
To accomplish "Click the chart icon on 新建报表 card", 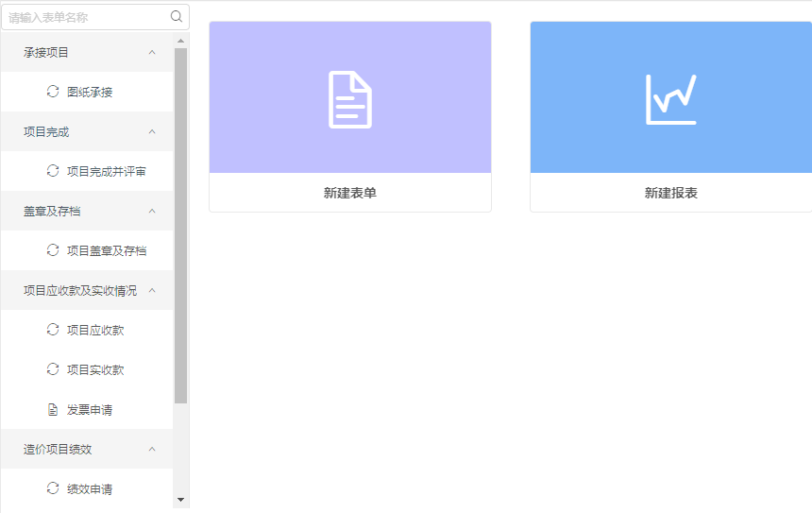I will coord(670,99).
